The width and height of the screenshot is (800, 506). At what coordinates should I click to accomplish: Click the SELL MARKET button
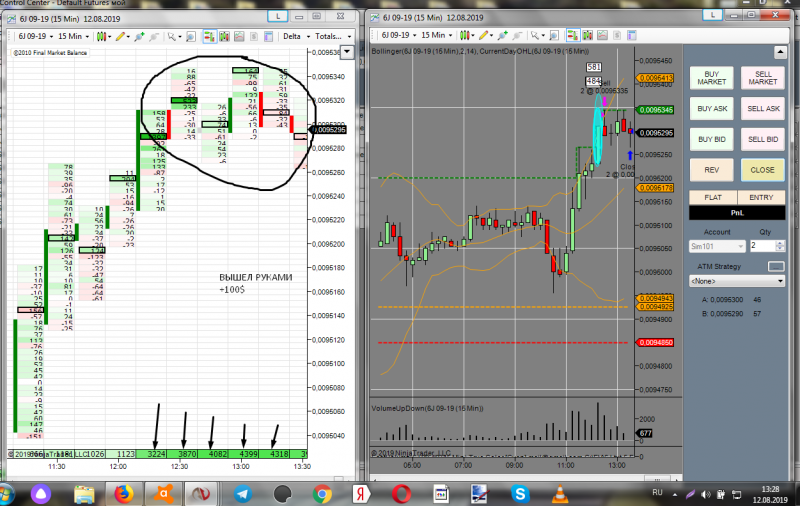(x=763, y=78)
